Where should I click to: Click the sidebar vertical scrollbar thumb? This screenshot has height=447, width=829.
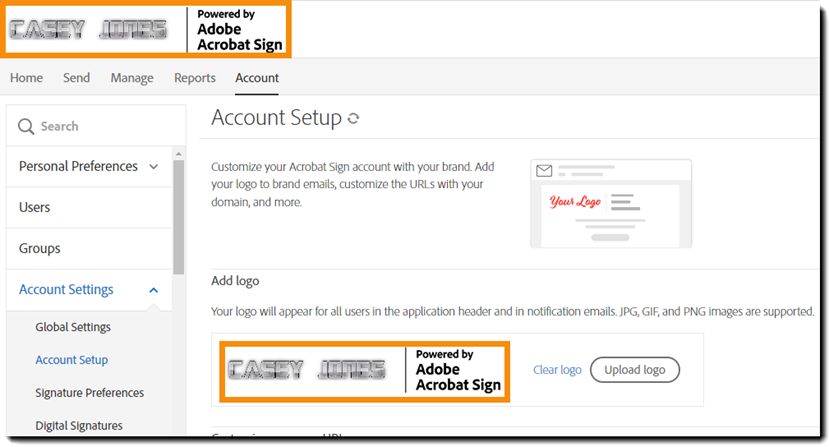pyautogui.click(x=179, y=217)
